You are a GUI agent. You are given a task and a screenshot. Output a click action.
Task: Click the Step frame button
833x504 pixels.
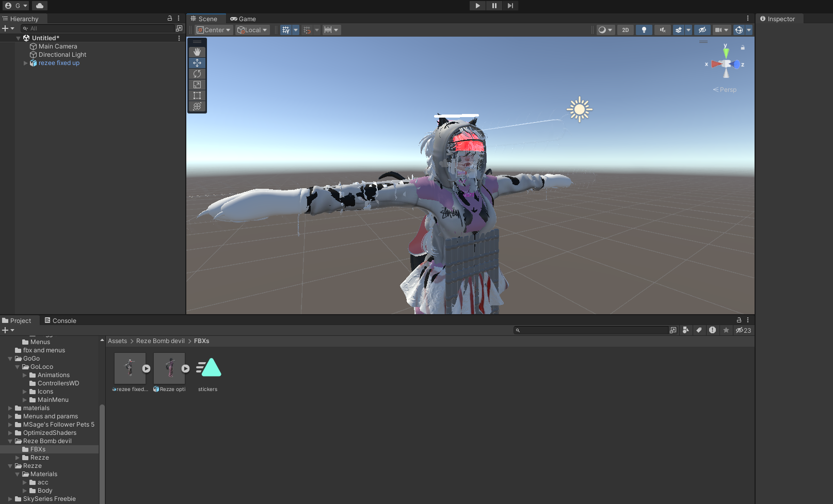click(x=510, y=6)
